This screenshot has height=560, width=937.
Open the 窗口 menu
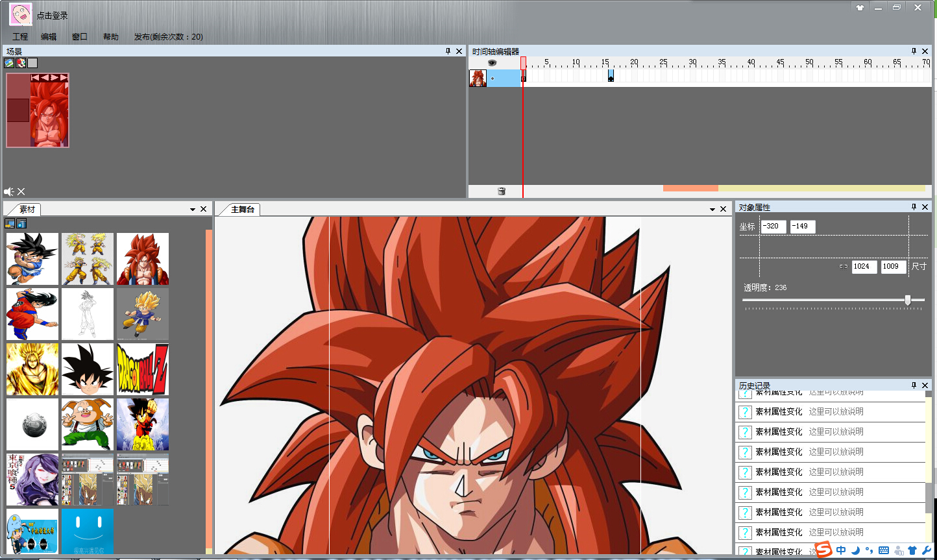pos(80,37)
